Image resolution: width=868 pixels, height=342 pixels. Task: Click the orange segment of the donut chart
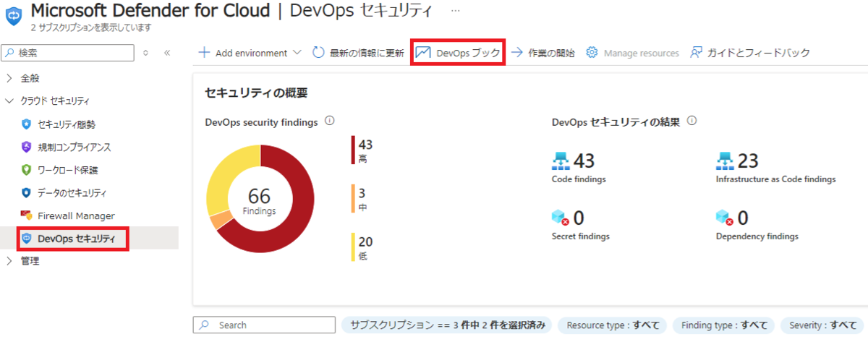click(x=221, y=221)
